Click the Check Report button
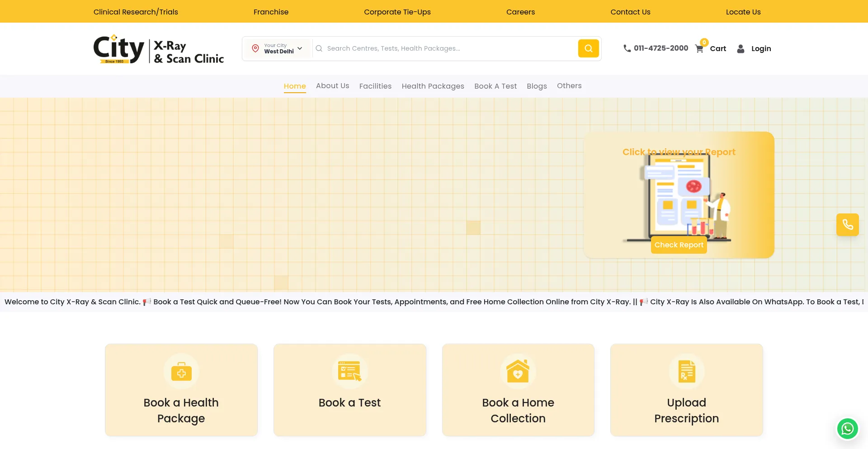 679,245
